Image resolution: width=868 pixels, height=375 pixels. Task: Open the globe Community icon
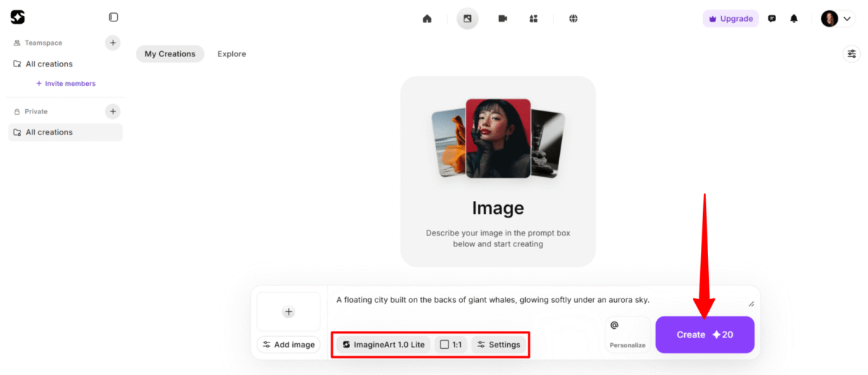[x=573, y=19]
